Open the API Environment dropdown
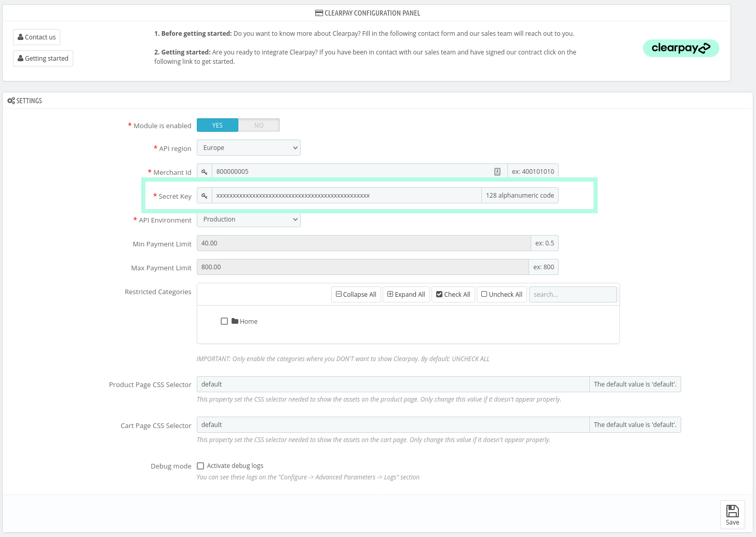Viewport: 756px width, 537px height. point(249,219)
